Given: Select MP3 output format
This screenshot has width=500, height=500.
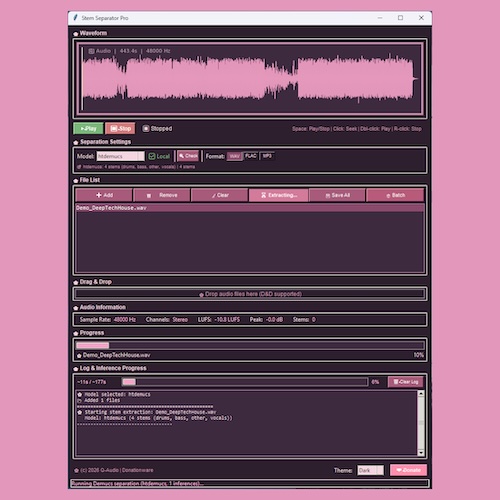Looking at the screenshot, I should [x=267, y=156].
